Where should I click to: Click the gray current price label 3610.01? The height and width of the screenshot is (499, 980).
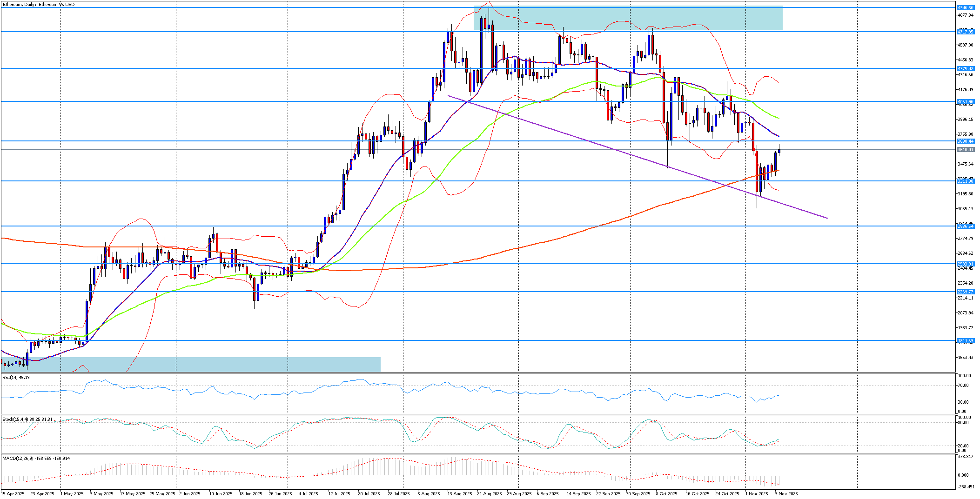(965, 149)
